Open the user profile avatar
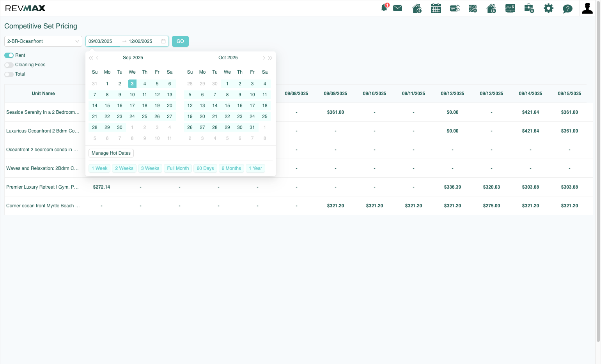Image resolution: width=601 pixels, height=364 pixels. click(x=587, y=8)
